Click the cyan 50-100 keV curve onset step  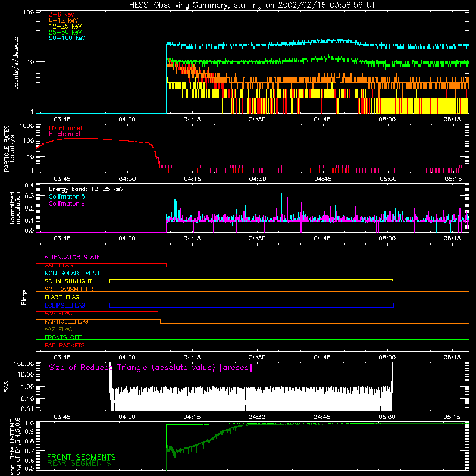167,78
